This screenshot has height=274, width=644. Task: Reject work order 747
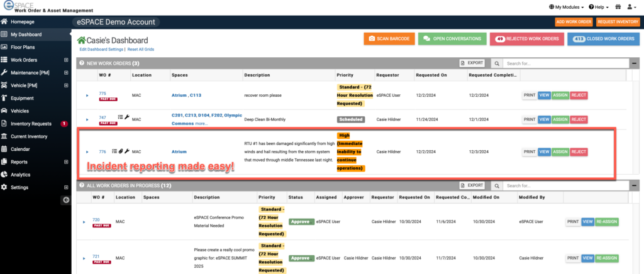(x=579, y=119)
